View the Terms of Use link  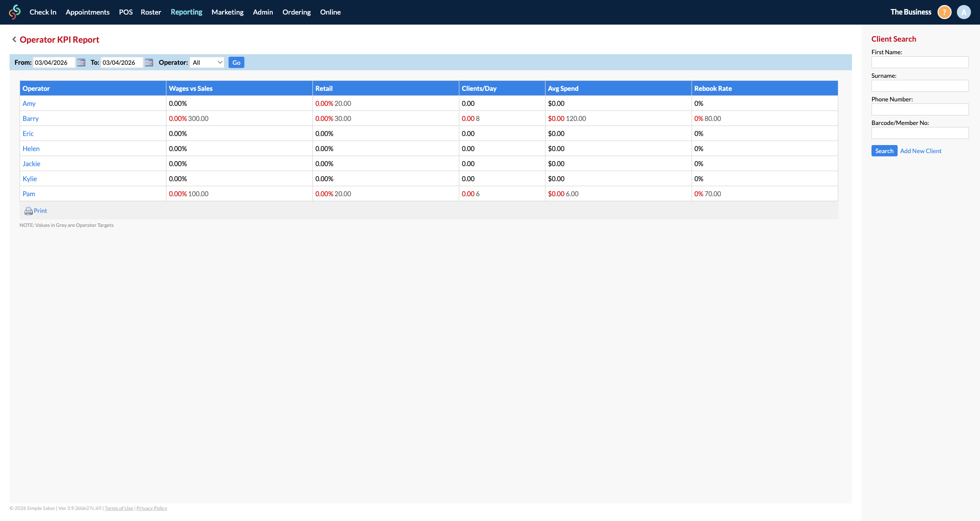[119, 508]
